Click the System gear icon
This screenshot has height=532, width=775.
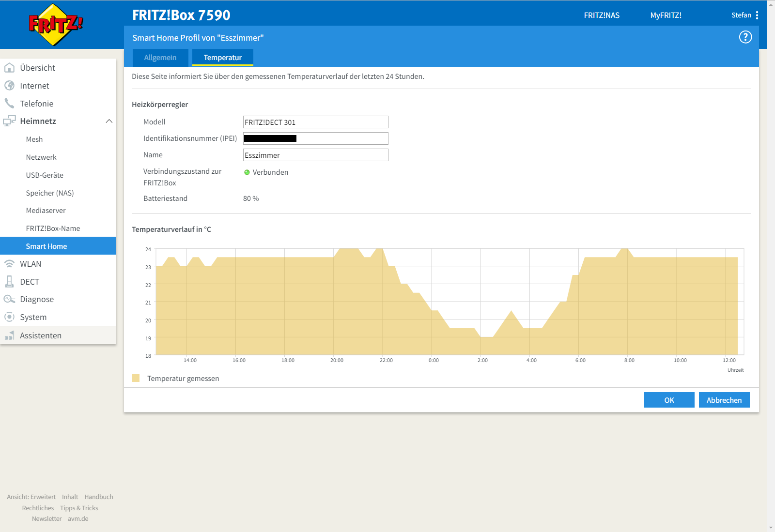point(9,317)
